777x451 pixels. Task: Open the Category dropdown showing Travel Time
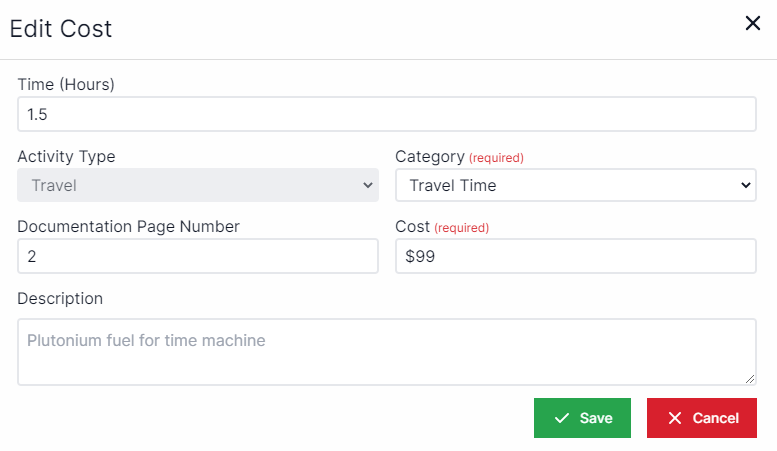pos(575,185)
